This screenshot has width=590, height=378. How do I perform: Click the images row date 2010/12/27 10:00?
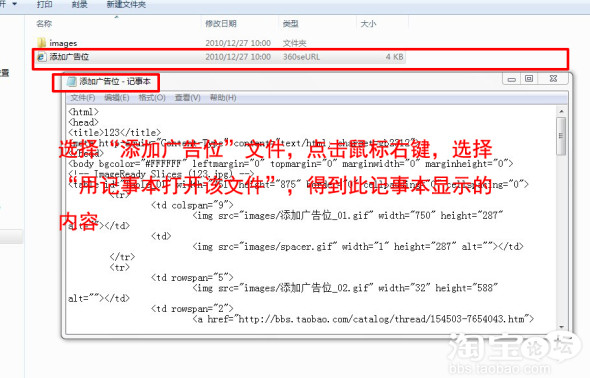[x=238, y=43]
